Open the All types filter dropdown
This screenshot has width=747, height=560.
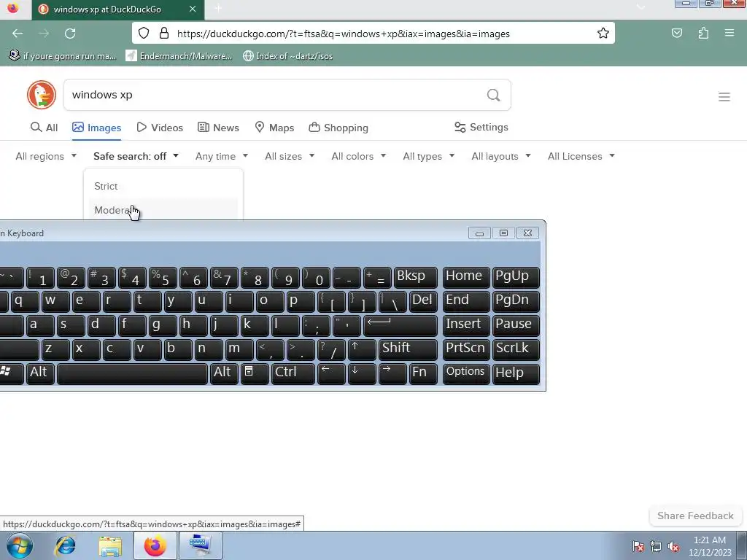tap(428, 156)
